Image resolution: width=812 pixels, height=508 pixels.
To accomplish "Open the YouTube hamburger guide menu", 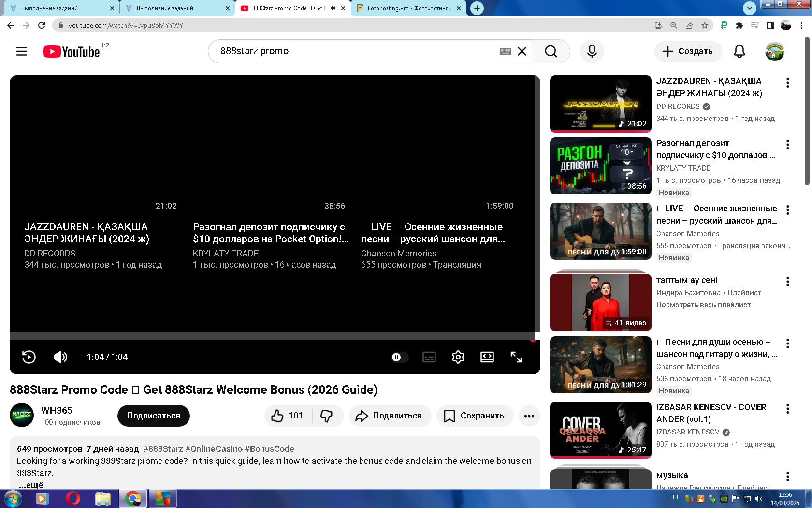I will pyautogui.click(x=22, y=51).
